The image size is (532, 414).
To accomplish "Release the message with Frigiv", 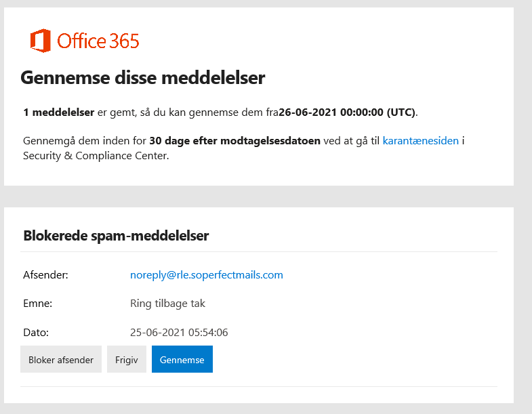I will [127, 359].
